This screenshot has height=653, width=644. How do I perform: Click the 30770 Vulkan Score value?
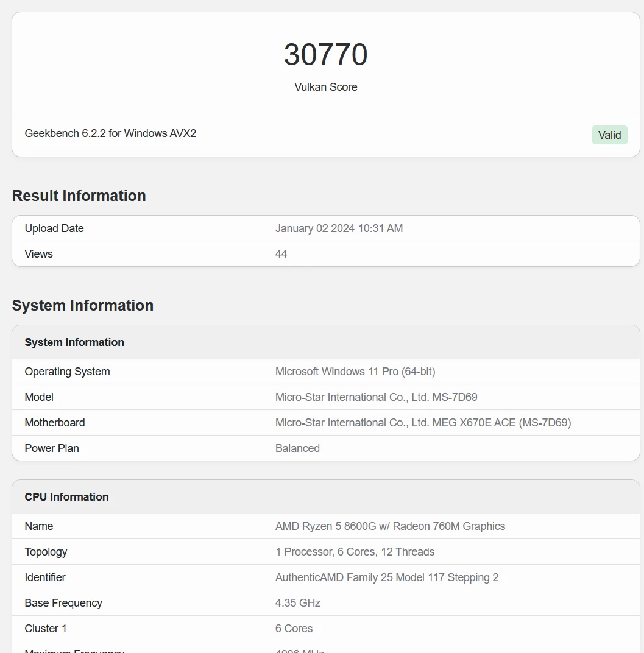click(x=325, y=54)
